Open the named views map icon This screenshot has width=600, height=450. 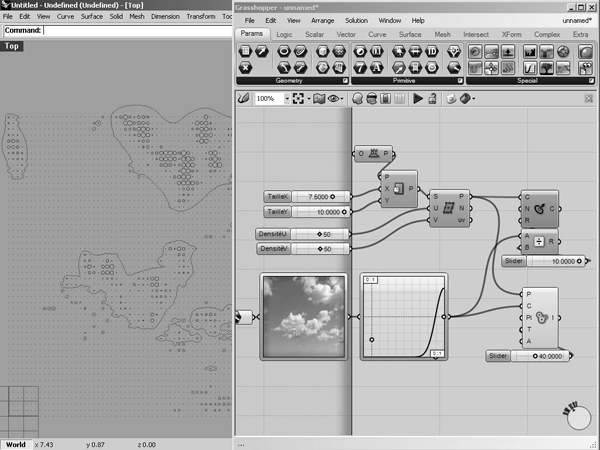pos(319,99)
